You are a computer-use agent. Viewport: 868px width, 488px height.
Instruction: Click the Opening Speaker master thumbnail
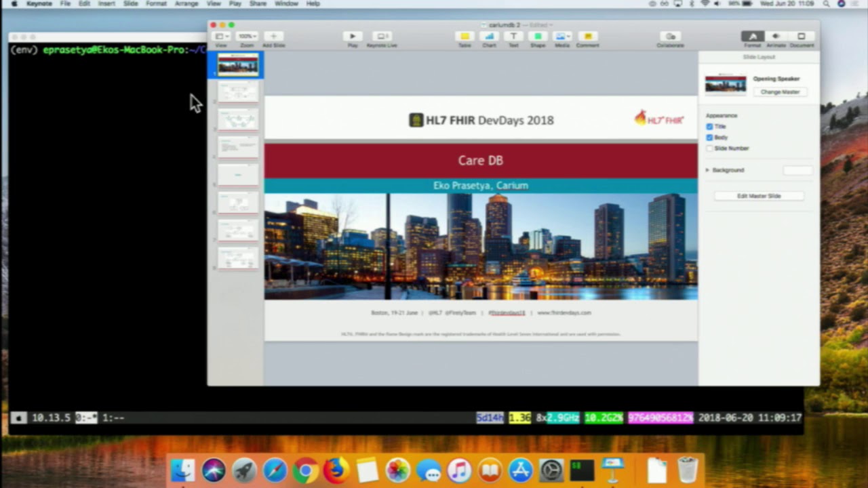click(x=726, y=83)
